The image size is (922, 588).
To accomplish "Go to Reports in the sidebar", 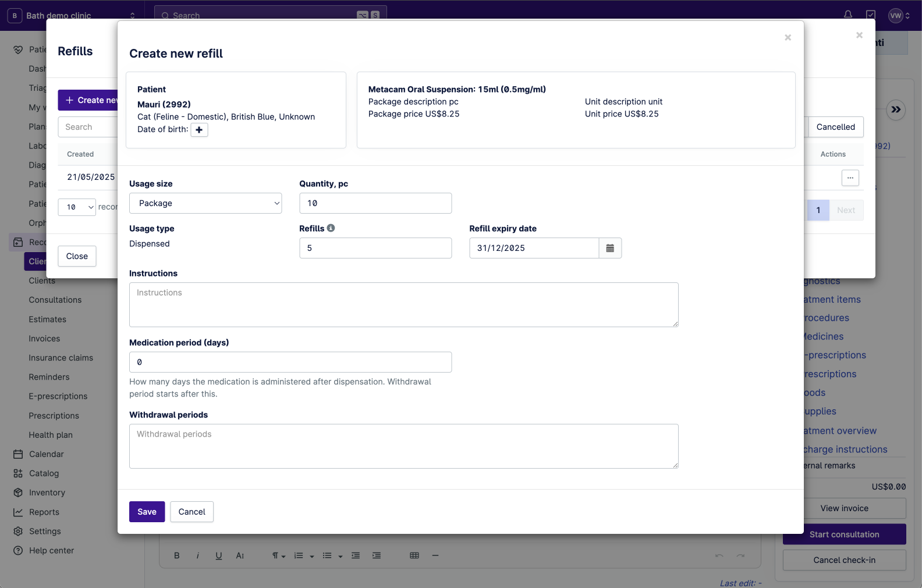I will pyautogui.click(x=44, y=512).
